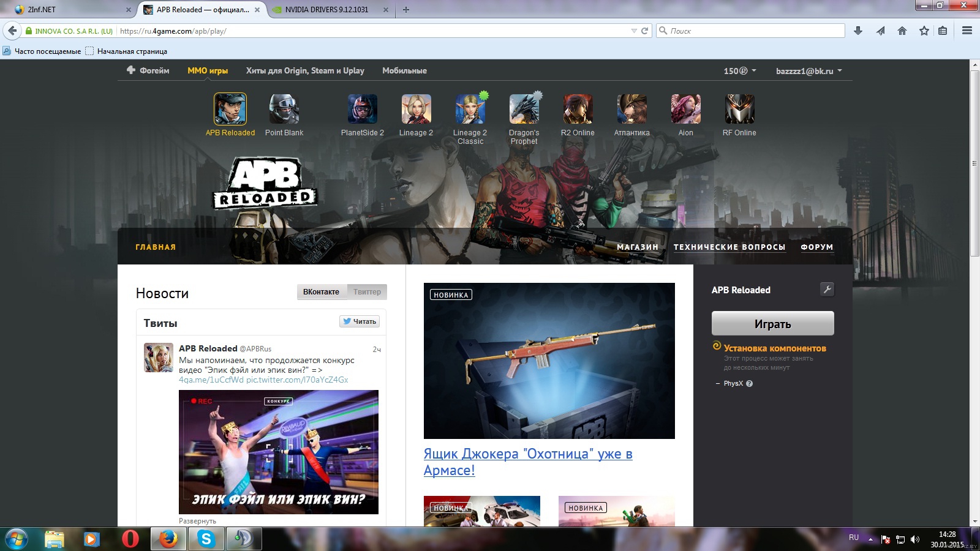Select the ВКонтакте news tab
The image size is (980, 551).
pos(321,292)
